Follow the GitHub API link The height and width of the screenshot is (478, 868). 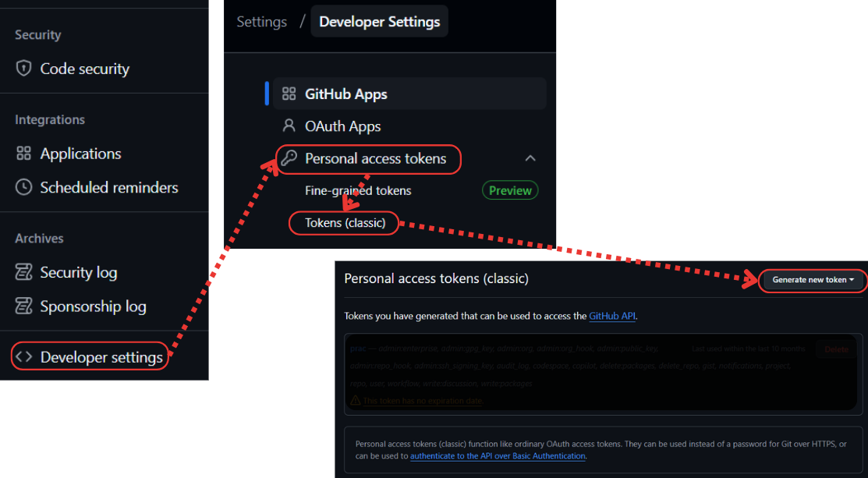tap(612, 317)
